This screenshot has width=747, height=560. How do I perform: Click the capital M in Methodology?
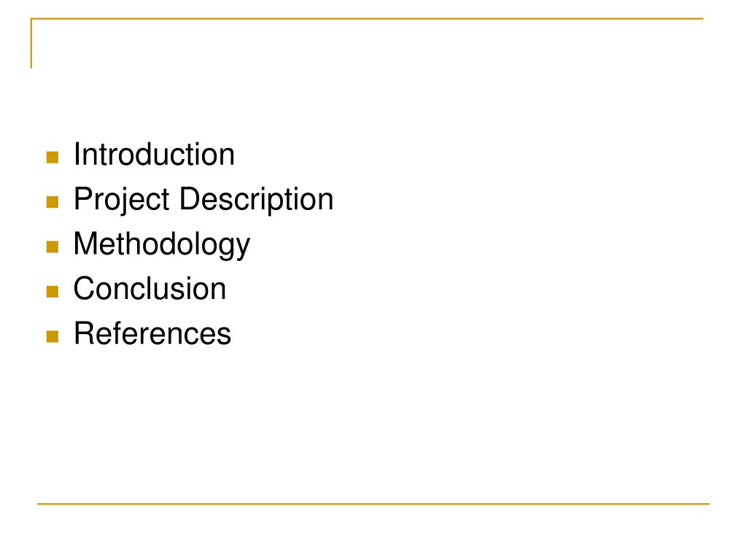click(85, 244)
